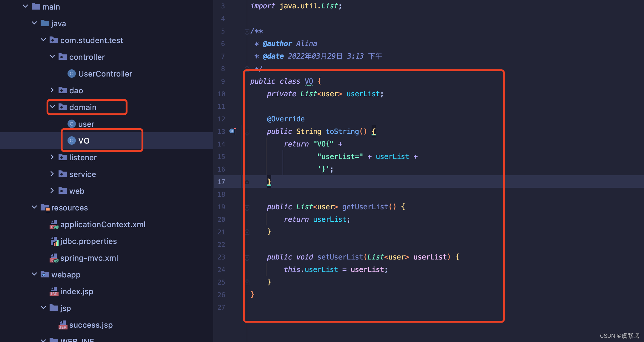This screenshot has height=342, width=644.
Task: Click the jdbc.properties file icon
Action: tap(54, 241)
